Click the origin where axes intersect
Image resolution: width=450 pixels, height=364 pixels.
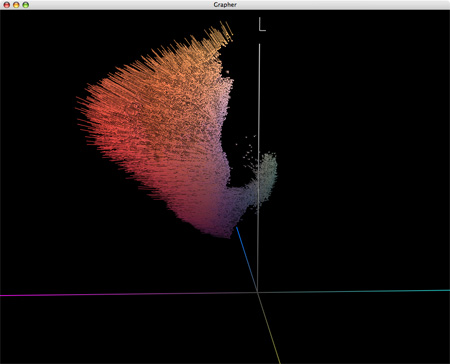click(x=258, y=292)
